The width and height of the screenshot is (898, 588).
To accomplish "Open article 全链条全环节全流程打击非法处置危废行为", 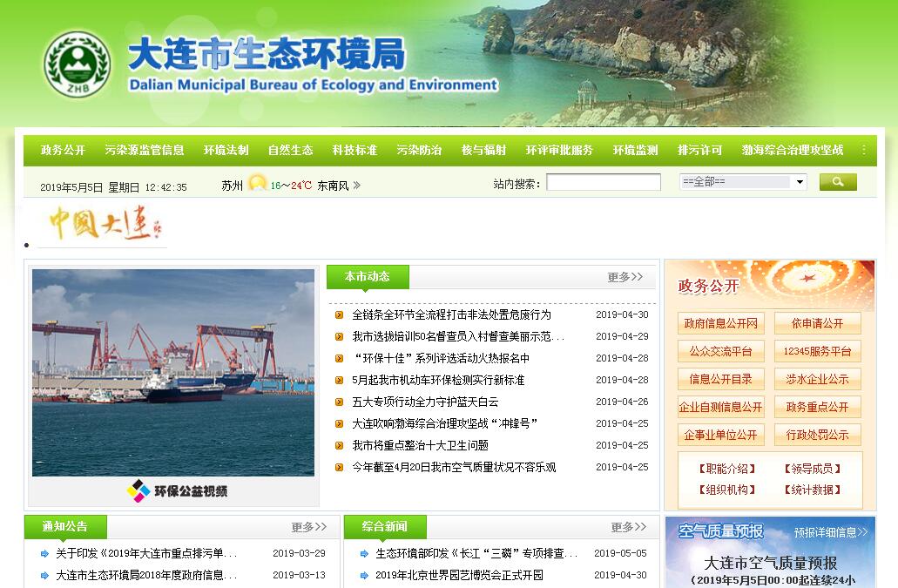I will coord(452,314).
